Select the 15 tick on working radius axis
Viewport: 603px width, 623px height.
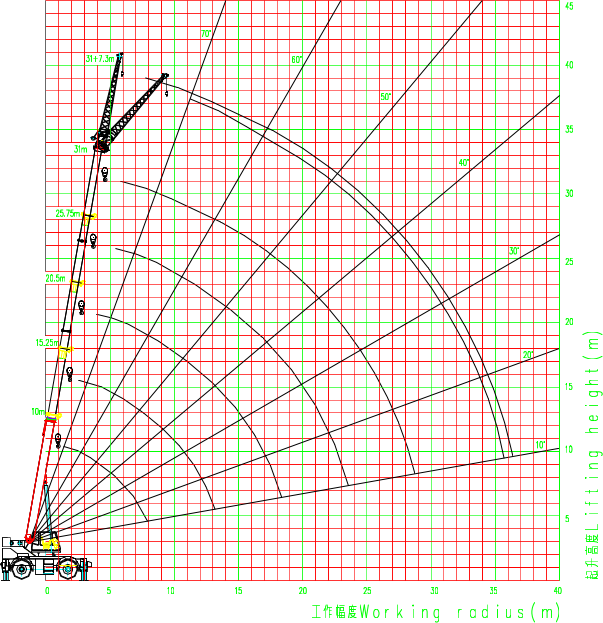(x=238, y=590)
